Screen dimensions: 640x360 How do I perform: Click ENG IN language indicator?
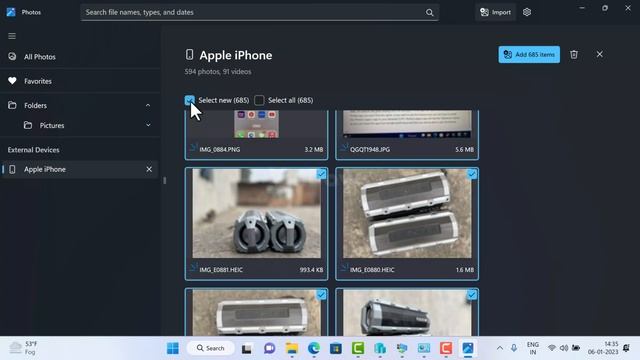[x=533, y=348]
